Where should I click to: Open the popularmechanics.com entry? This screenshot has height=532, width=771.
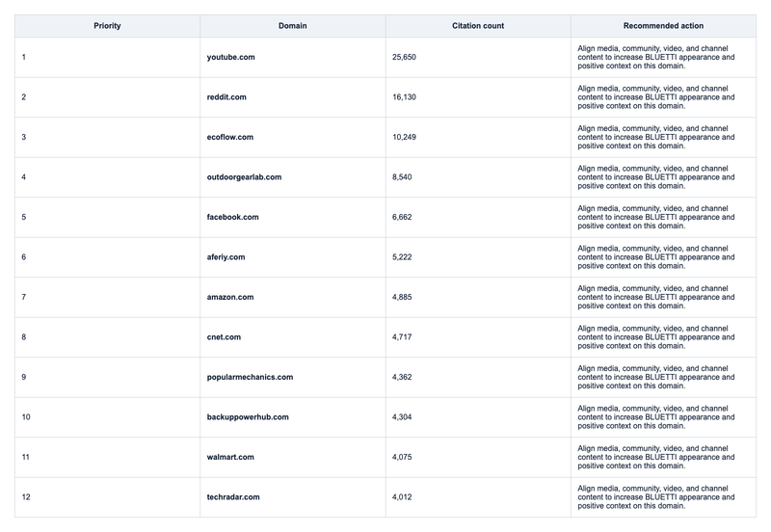coord(250,377)
